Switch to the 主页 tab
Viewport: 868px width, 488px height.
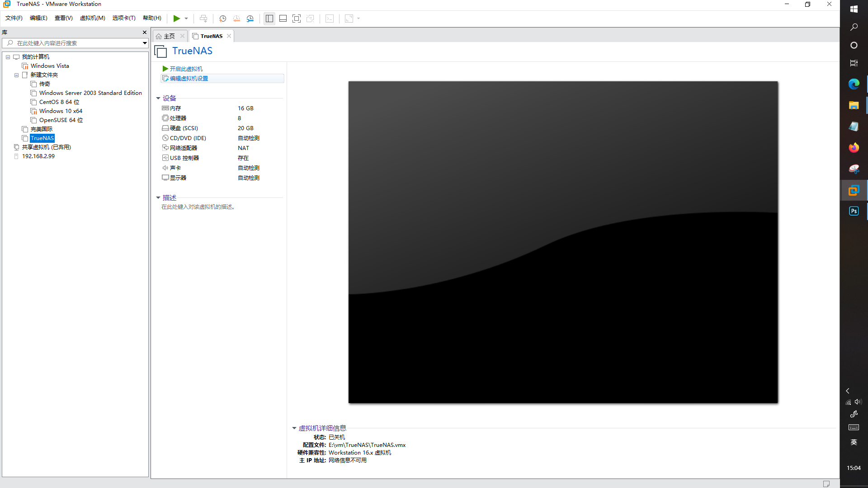point(169,36)
